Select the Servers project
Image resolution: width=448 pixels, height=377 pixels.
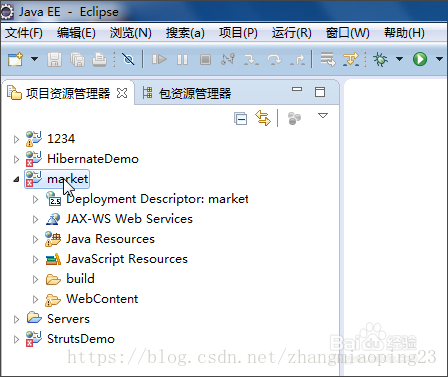[68, 319]
